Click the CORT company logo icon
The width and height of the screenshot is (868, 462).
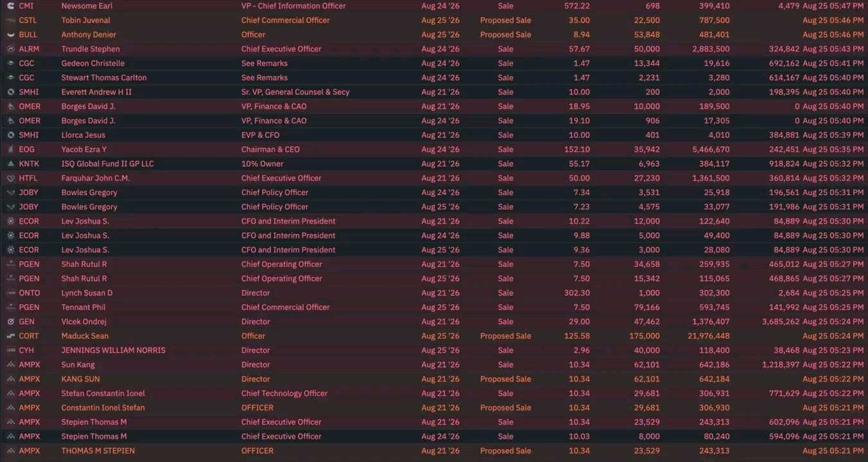point(10,336)
